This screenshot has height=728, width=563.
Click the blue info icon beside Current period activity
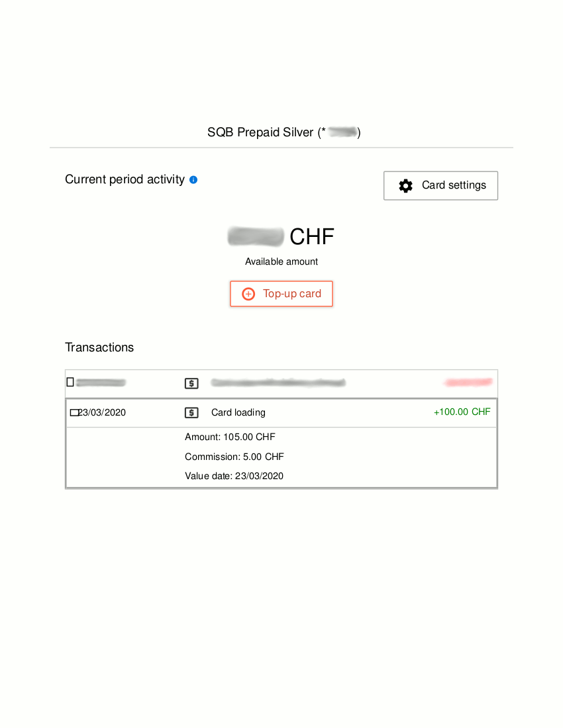tap(193, 179)
